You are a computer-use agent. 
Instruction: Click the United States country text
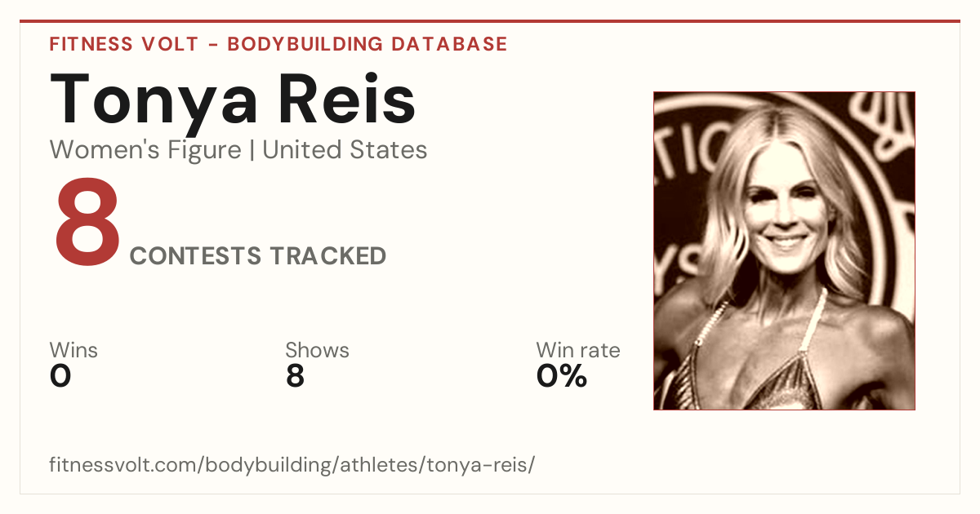pyautogui.click(x=345, y=150)
